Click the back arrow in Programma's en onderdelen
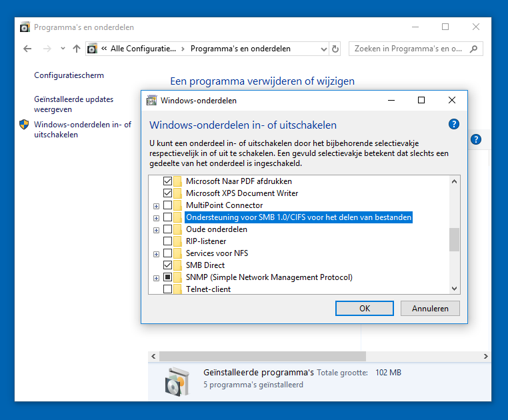The height and width of the screenshot is (420, 508). 27,49
